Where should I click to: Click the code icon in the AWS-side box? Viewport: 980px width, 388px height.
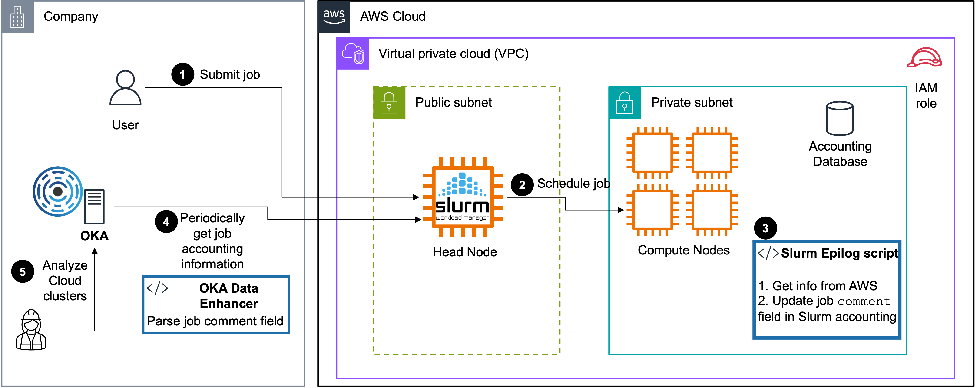point(768,253)
